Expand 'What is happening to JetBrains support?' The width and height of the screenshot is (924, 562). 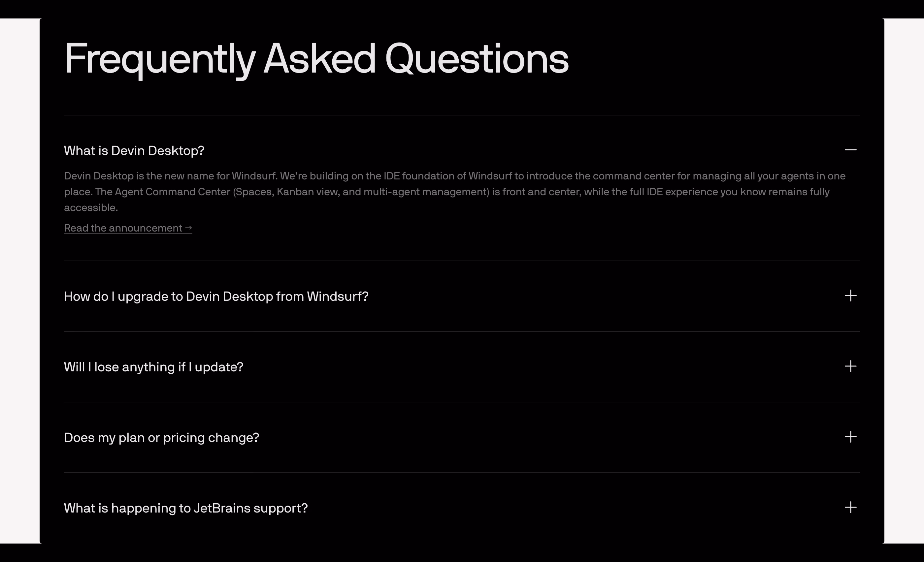click(x=462, y=508)
